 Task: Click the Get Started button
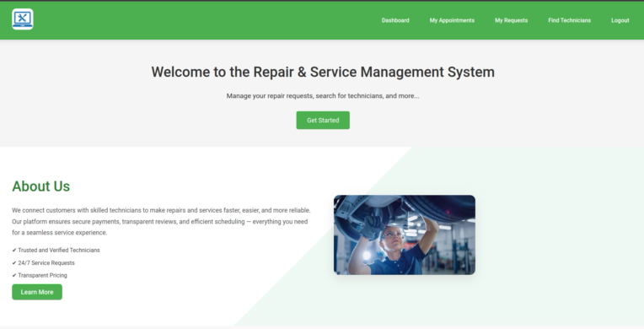(323, 120)
